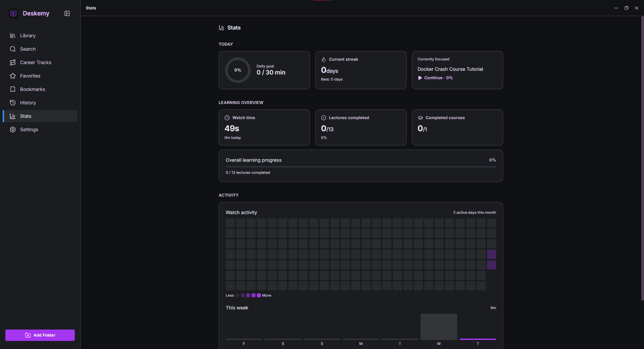Open the Search page

[x=40, y=49]
